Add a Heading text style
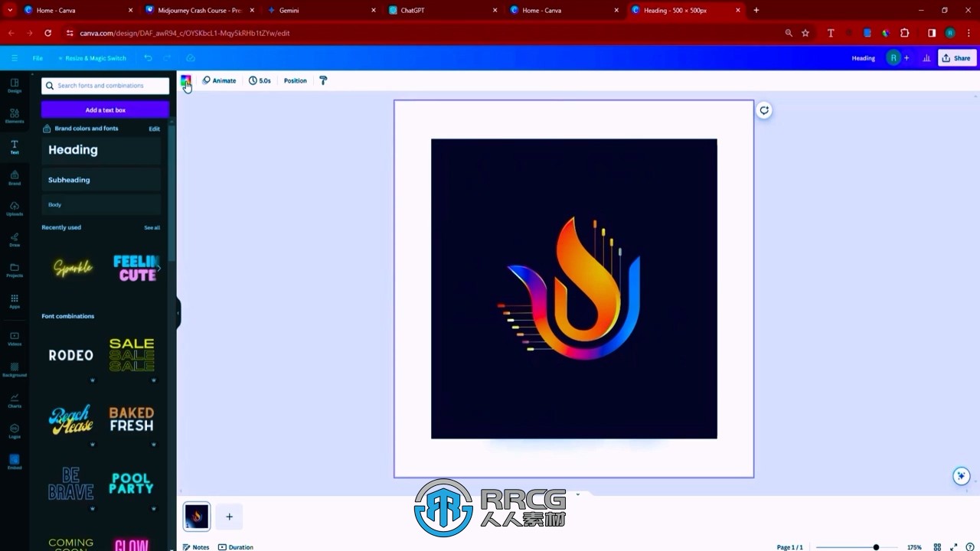Viewport: 980px width, 551px height. click(x=101, y=150)
